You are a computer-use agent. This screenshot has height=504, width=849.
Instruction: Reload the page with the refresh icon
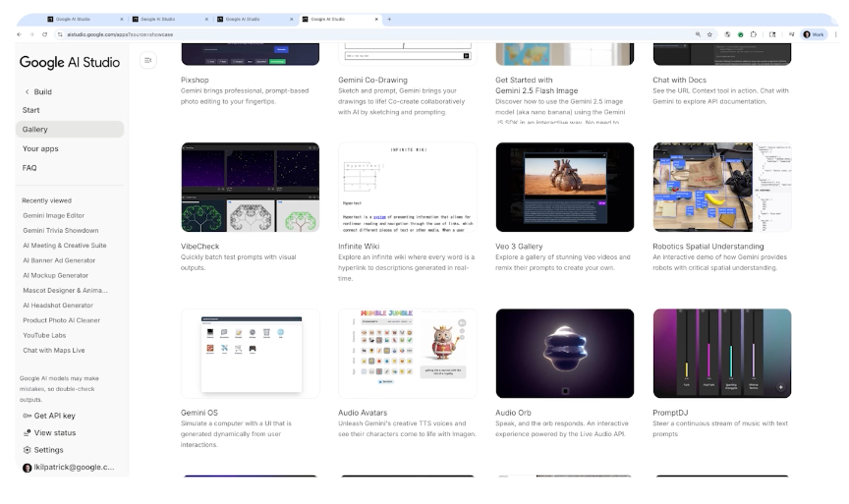45,34
